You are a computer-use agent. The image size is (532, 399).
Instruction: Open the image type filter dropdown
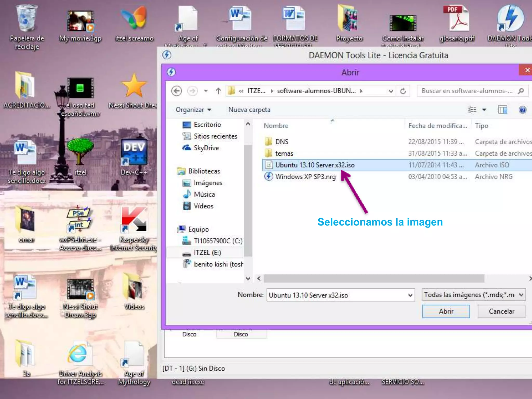(x=521, y=295)
